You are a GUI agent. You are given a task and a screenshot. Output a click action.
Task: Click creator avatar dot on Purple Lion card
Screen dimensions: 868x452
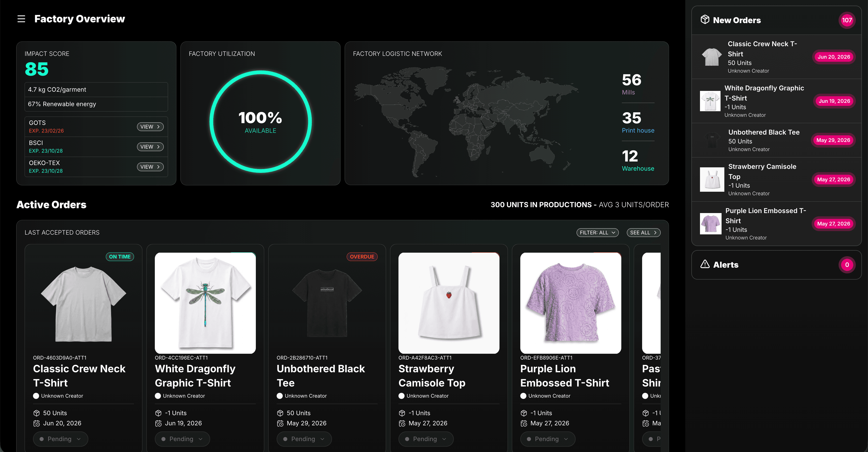coord(523,396)
